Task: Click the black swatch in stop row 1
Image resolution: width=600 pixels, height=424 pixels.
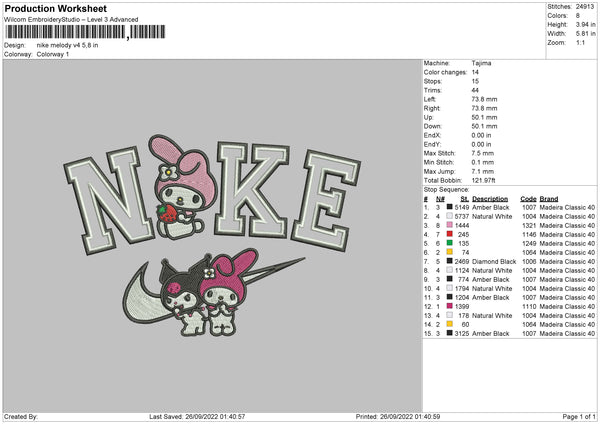Action: [450, 207]
